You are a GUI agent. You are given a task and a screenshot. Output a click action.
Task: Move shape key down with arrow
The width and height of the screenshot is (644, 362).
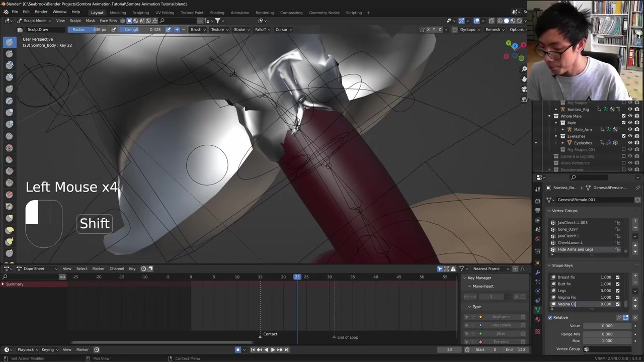coord(635,306)
